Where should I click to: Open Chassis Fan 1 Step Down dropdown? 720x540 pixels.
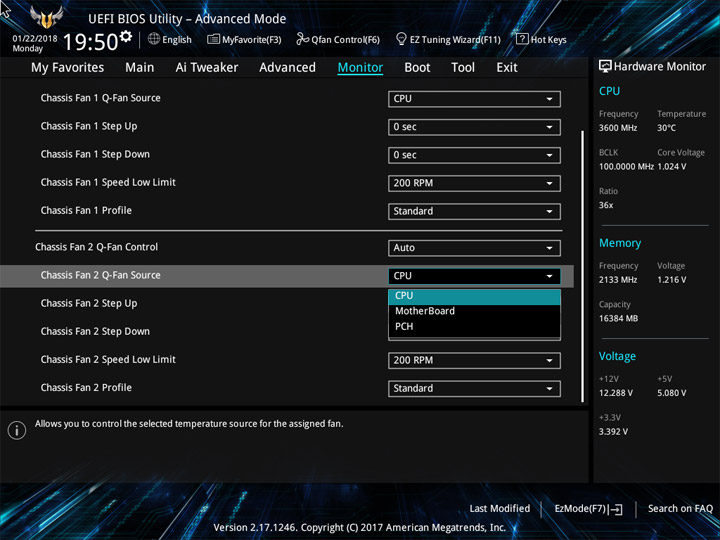tap(474, 155)
